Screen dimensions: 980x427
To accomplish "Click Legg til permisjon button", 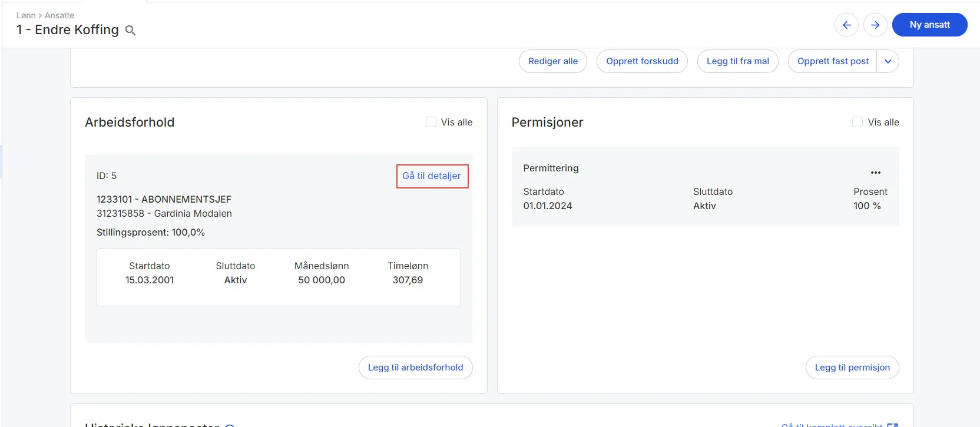I will [x=852, y=368].
